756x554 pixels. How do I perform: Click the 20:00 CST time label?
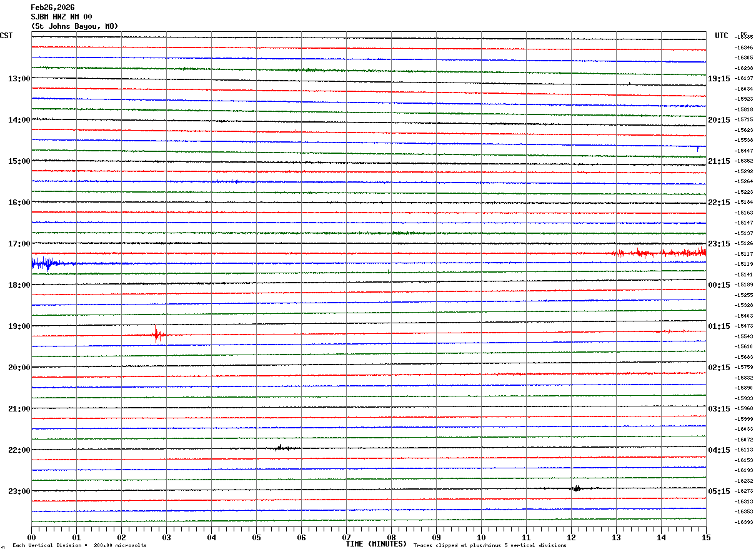(19, 368)
